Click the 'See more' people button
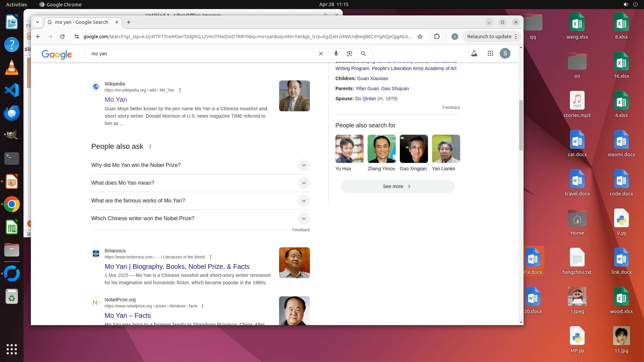The height and width of the screenshot is (362, 644). coord(397,186)
